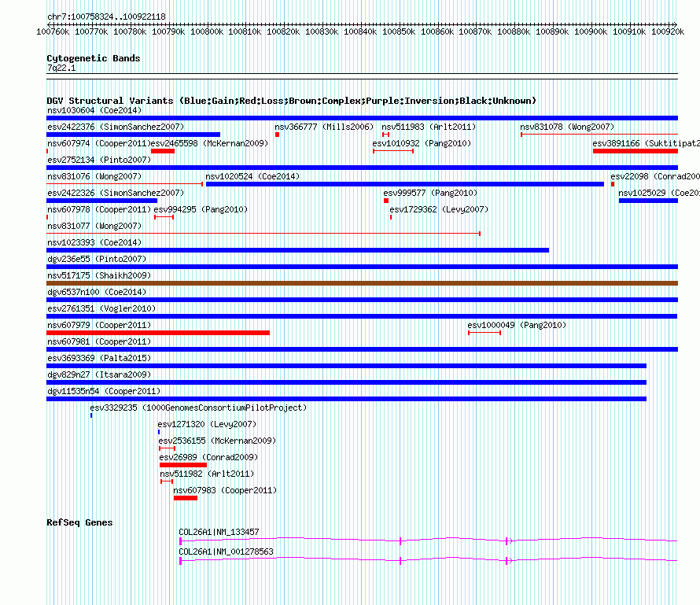Select the 100900k ruler position label

coord(591,31)
